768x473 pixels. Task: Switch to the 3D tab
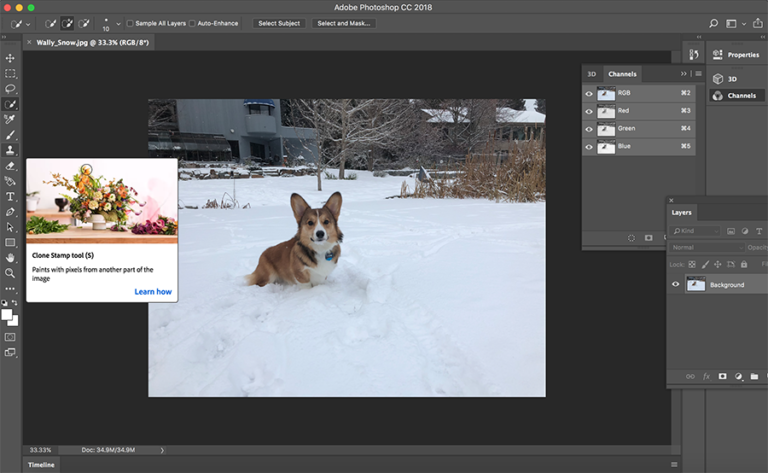tap(592, 74)
